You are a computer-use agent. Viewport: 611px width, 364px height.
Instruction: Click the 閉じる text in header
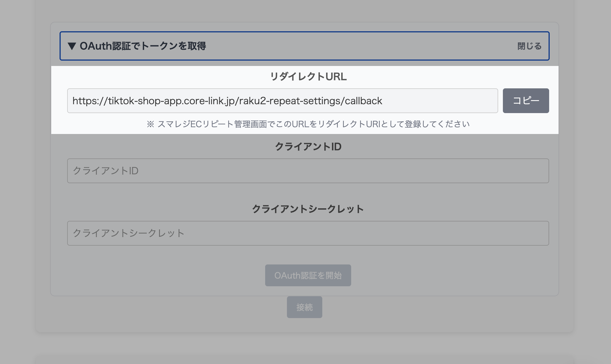coord(529,46)
